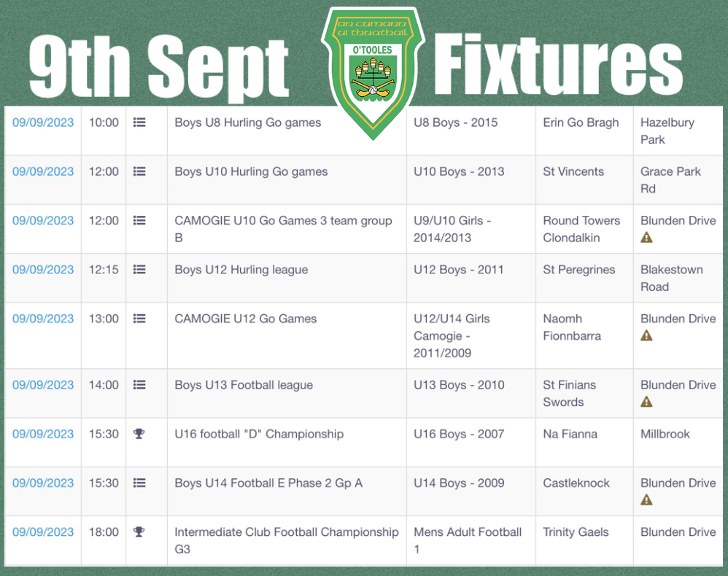Click warning icon in the St Finians Swords row
Image resolution: width=728 pixels, height=576 pixels.
click(646, 402)
